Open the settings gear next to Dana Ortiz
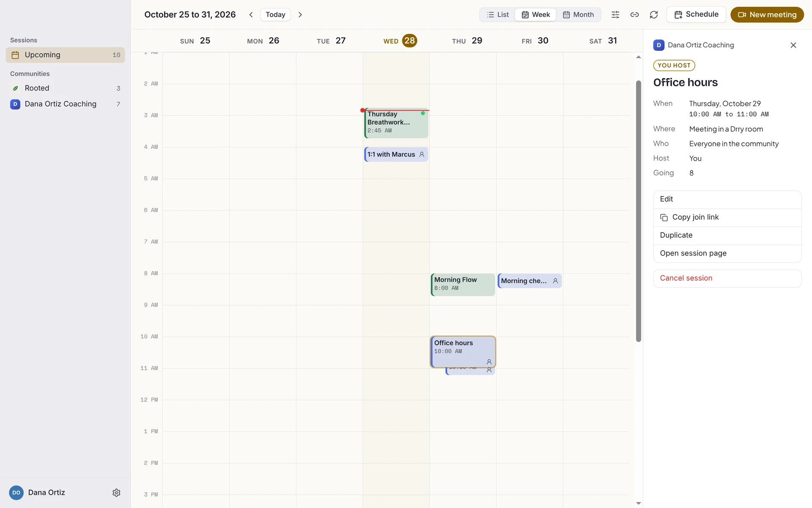The image size is (812, 508). 116,492
